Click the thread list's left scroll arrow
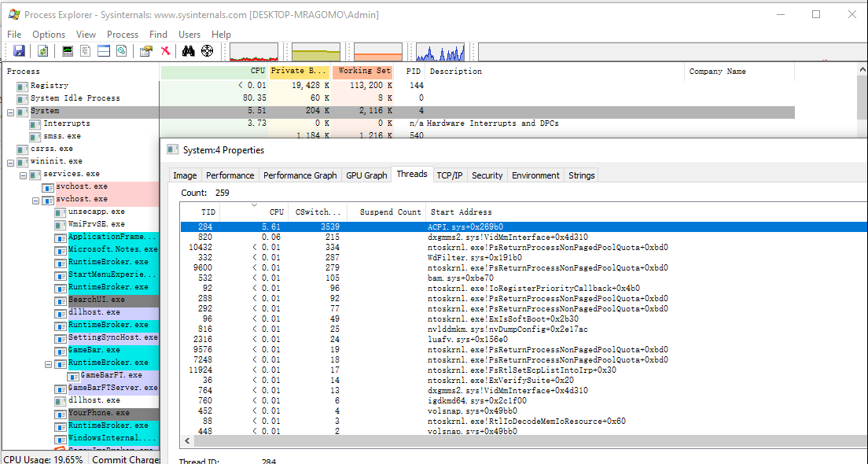 [x=187, y=440]
